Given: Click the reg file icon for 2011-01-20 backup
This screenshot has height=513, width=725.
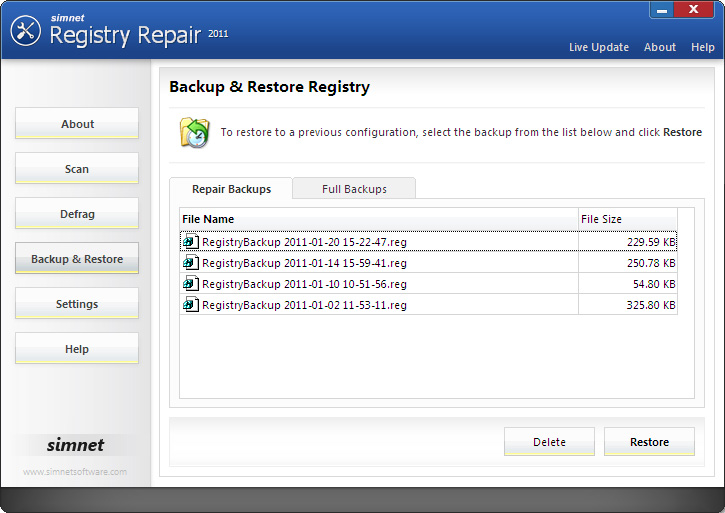Looking at the screenshot, I should [x=190, y=242].
